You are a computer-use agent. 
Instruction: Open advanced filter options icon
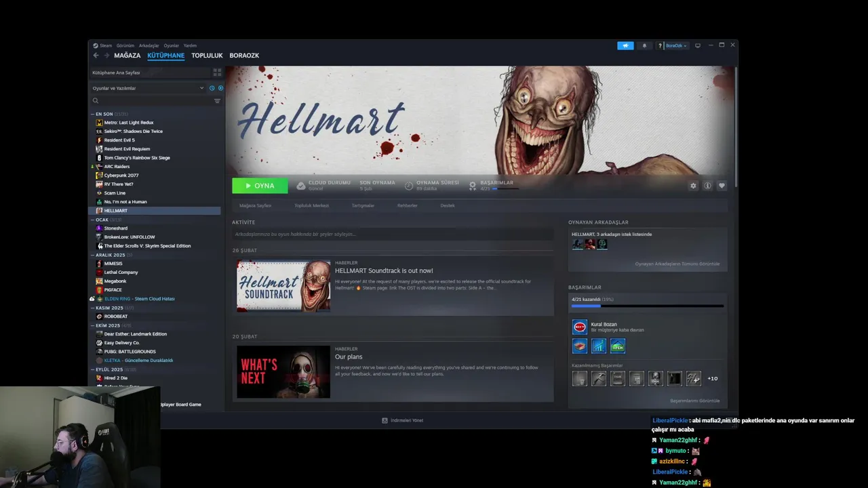pyautogui.click(x=217, y=101)
